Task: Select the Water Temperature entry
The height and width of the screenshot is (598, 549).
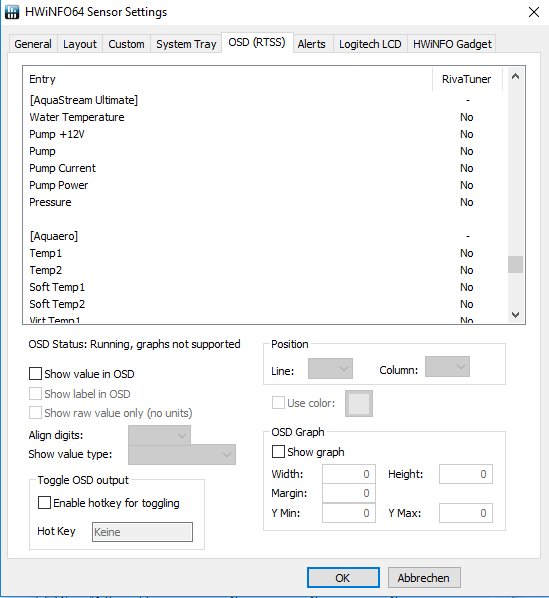Action: click(265, 117)
